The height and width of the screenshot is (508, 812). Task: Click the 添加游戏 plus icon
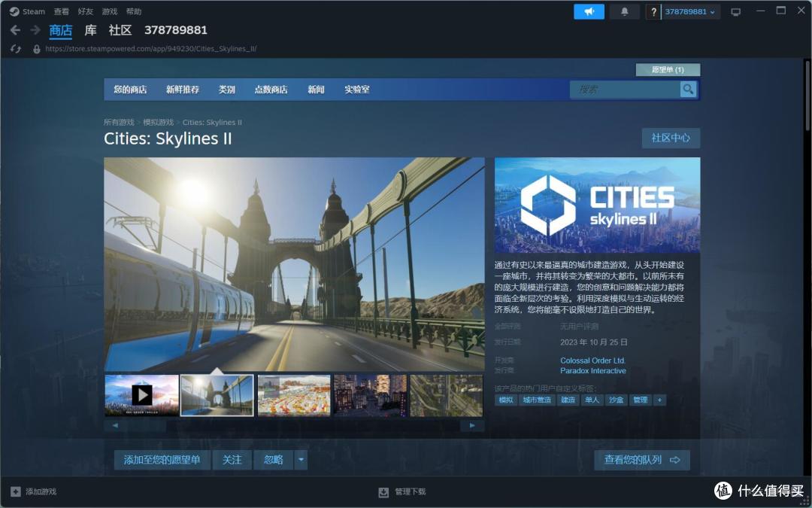pos(16,491)
